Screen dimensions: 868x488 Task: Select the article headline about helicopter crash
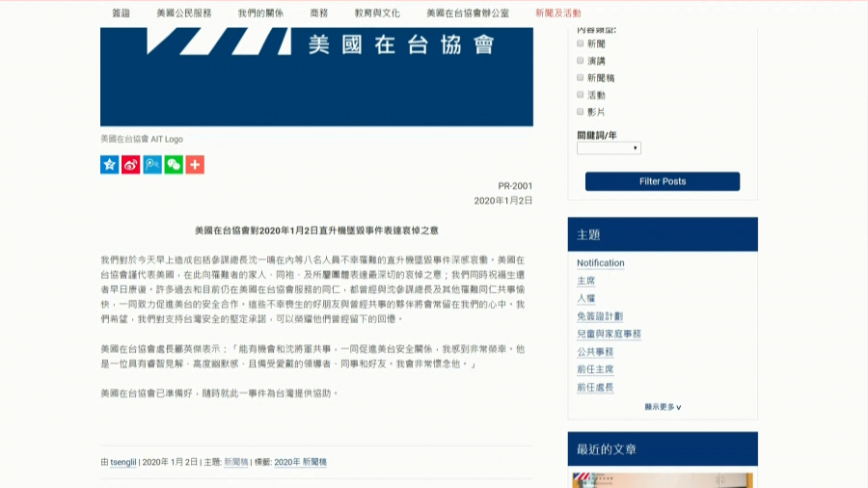tap(316, 230)
